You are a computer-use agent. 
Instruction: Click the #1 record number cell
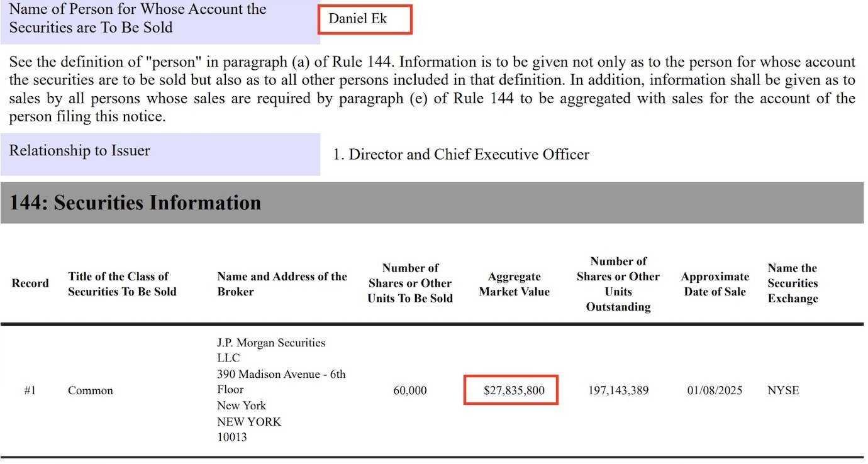[x=30, y=390]
